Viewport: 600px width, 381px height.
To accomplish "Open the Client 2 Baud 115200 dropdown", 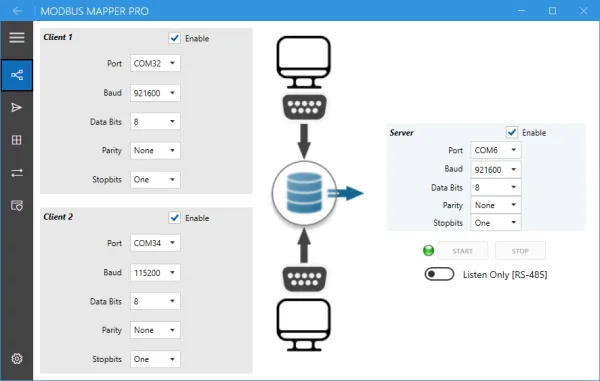I will point(155,272).
